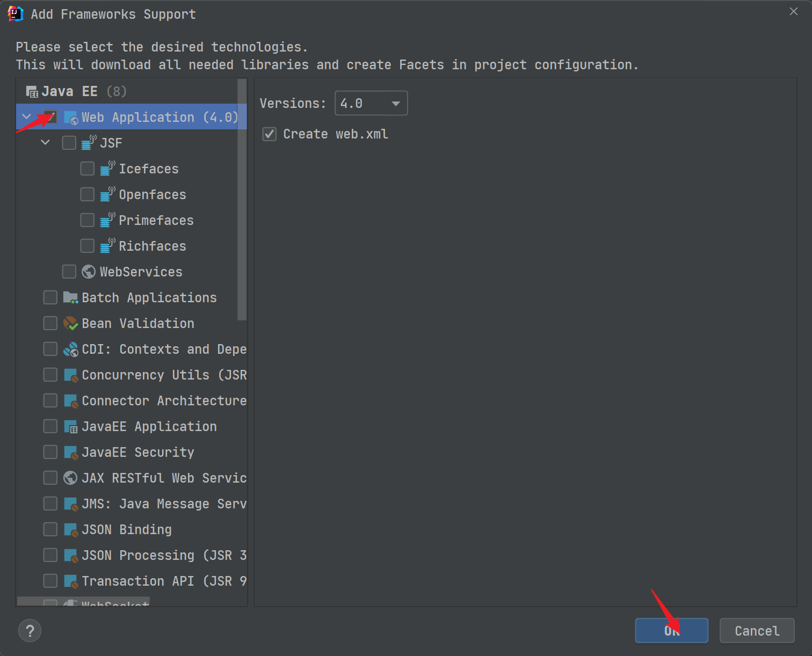Viewport: 812px width, 656px height.
Task: Check the Connector Architecture checkbox
Action: coord(50,400)
